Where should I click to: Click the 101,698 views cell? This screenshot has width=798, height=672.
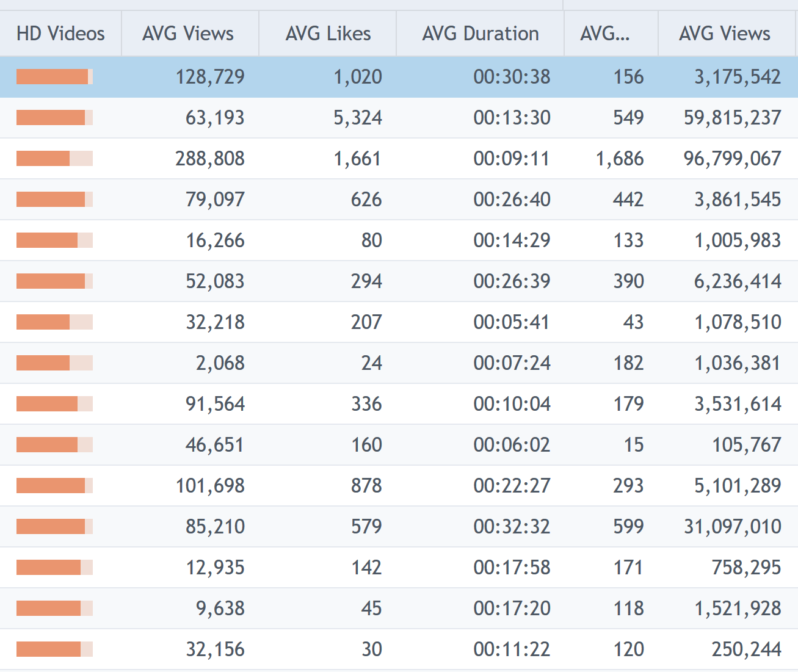pyautogui.click(x=210, y=486)
